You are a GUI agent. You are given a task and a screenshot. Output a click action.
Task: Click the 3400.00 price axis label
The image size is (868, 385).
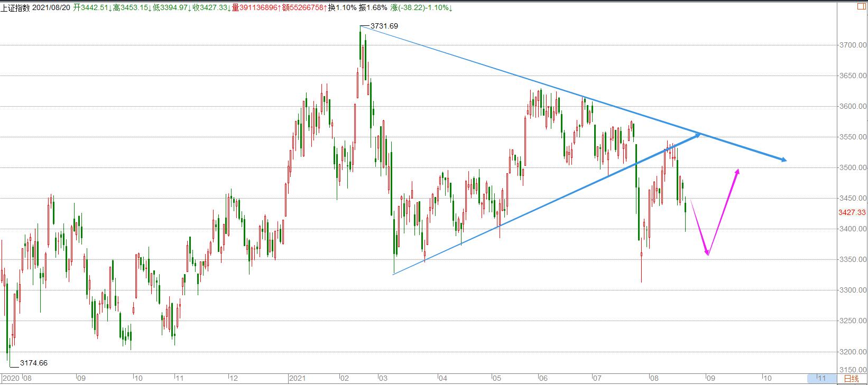coord(853,229)
